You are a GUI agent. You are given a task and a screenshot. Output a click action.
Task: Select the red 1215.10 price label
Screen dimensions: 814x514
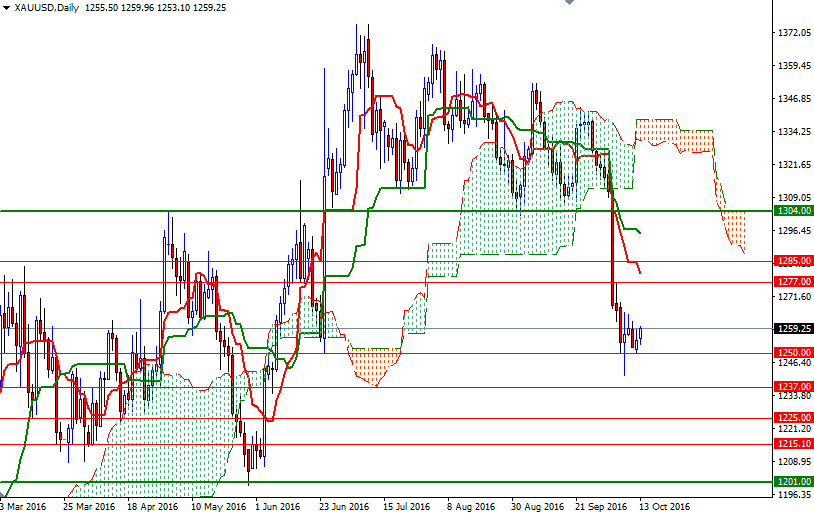(x=794, y=443)
